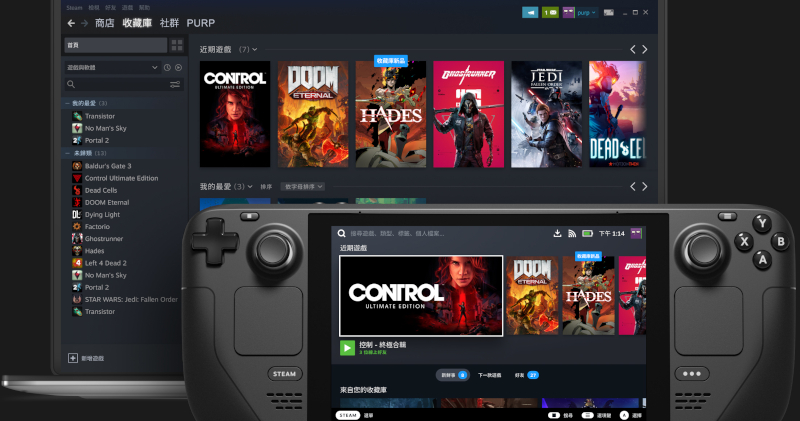Open advanced filter sliders icon in sidebar search
The width and height of the screenshot is (800, 421).
[175, 84]
